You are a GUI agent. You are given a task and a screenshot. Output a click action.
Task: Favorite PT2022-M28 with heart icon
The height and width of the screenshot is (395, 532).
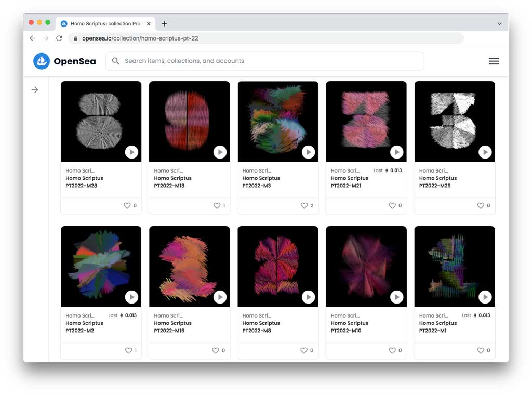(x=127, y=205)
